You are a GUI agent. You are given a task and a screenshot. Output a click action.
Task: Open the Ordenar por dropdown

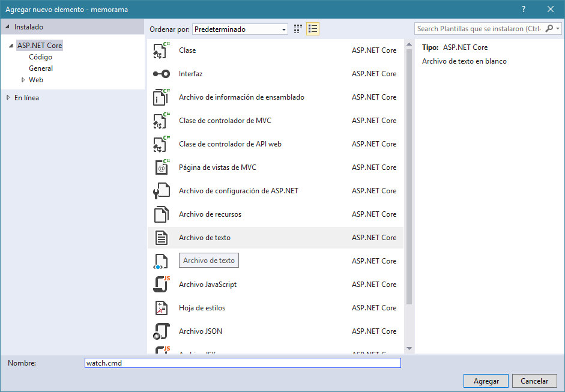(x=240, y=29)
